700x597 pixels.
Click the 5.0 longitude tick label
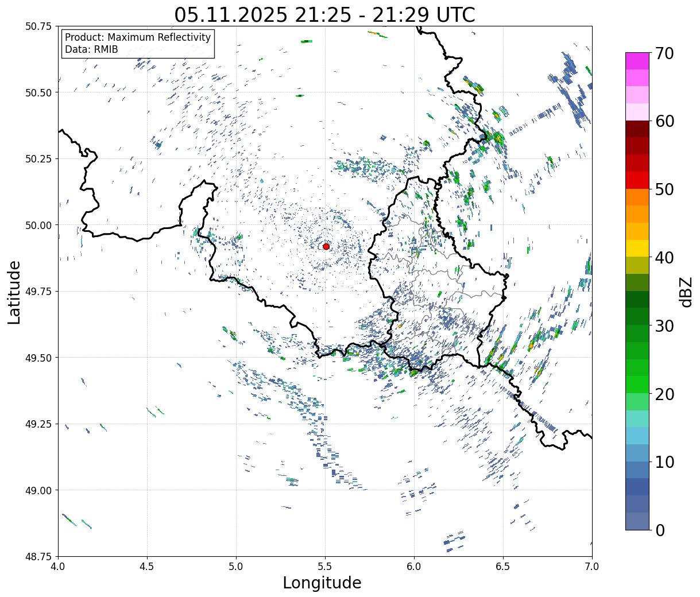click(237, 567)
